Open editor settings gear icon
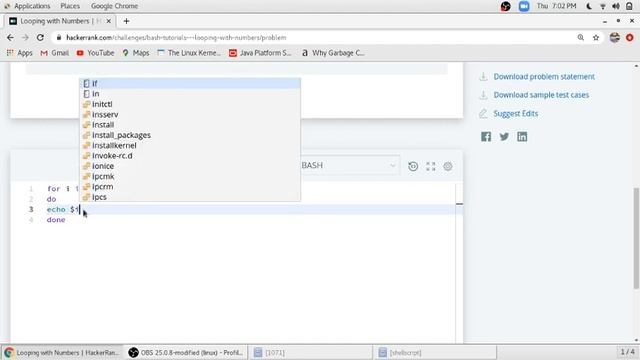Image resolution: width=640 pixels, height=360 pixels. (448, 166)
